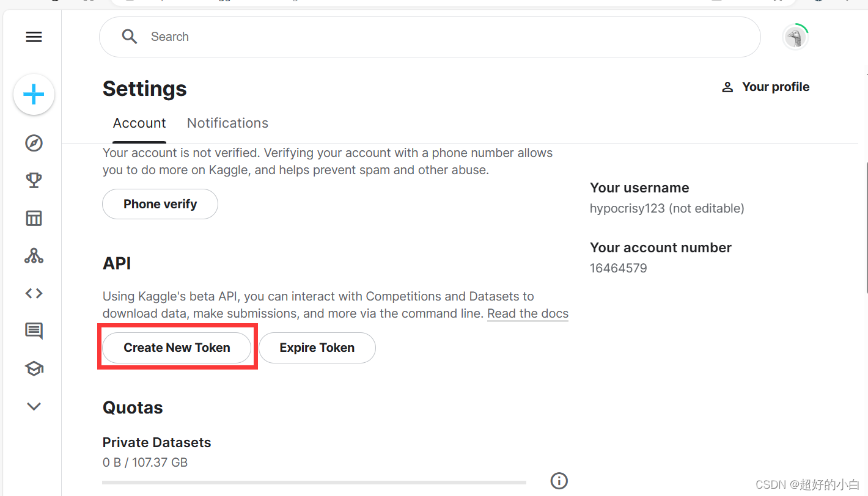Open Home via the compass icon
The image size is (868, 496).
coord(34,143)
